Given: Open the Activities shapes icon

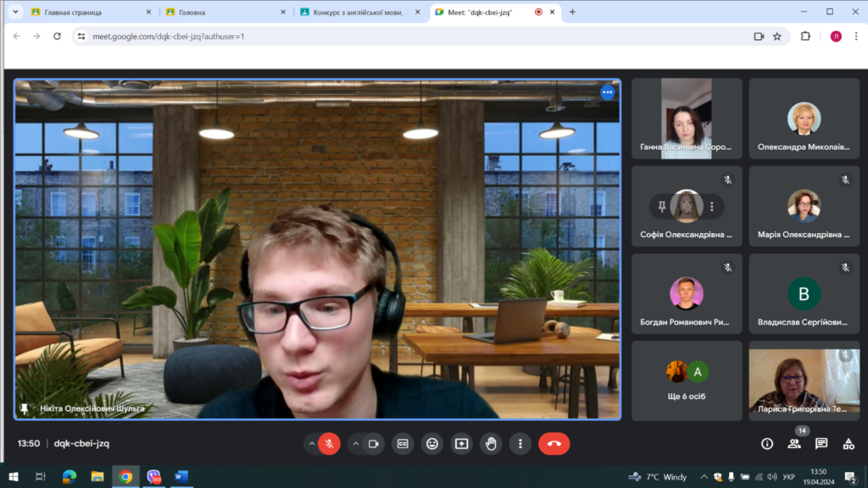Looking at the screenshot, I should [x=849, y=443].
